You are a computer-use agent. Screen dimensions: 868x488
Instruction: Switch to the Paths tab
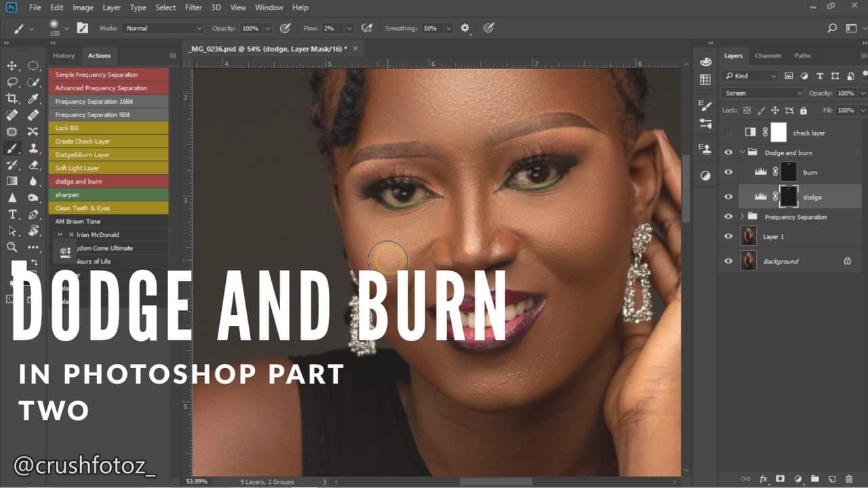click(802, 56)
